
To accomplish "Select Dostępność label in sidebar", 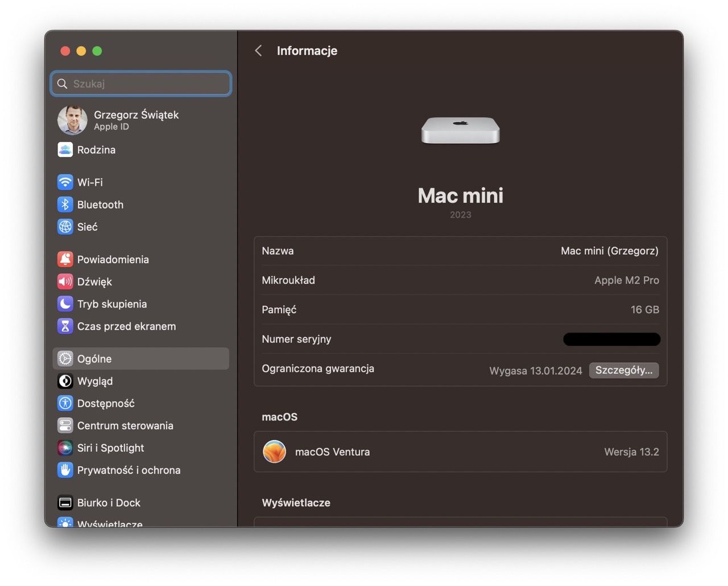I will tap(106, 404).
